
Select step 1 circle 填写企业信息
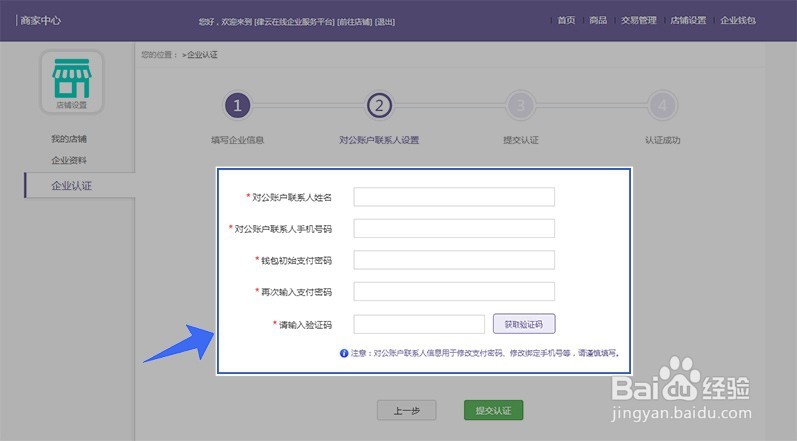(x=237, y=106)
